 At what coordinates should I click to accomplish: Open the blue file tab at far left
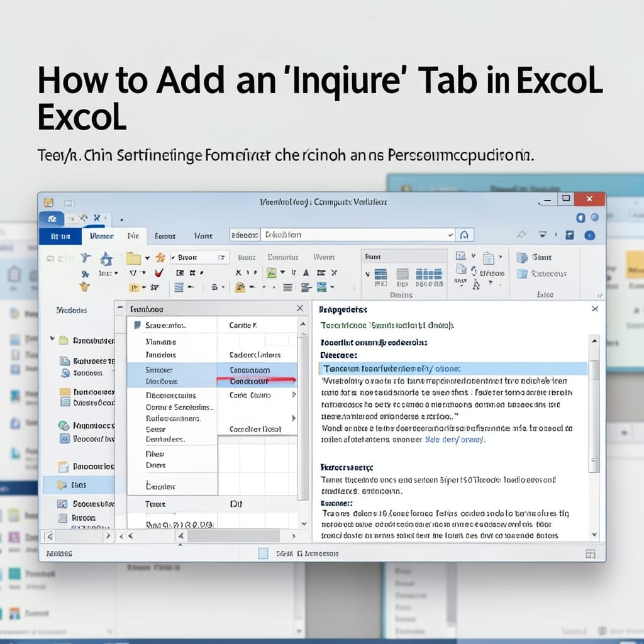pos(60,236)
